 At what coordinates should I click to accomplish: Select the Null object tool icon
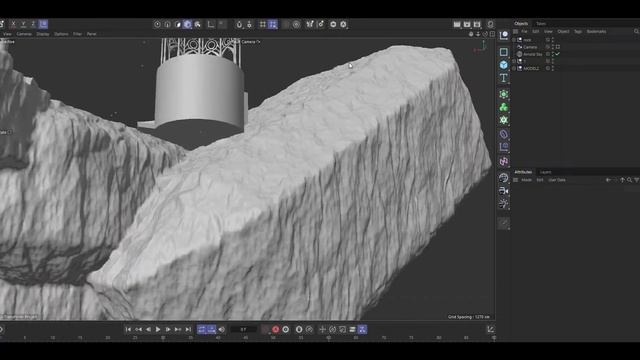coord(504,35)
